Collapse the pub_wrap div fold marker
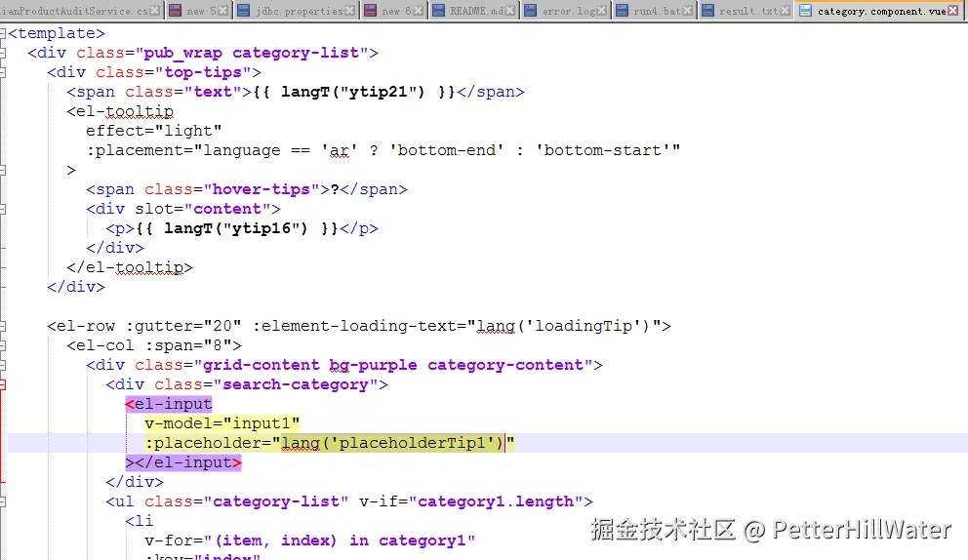 (x=3, y=53)
